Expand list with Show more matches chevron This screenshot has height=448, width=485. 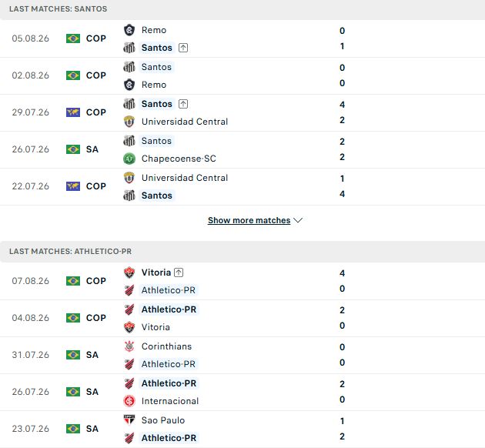pyautogui.click(x=298, y=220)
